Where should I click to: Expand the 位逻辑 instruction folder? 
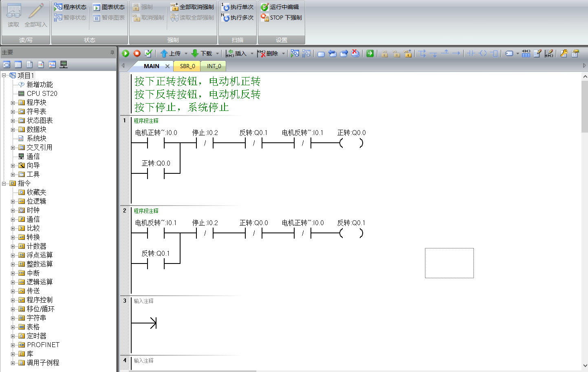[x=13, y=201]
